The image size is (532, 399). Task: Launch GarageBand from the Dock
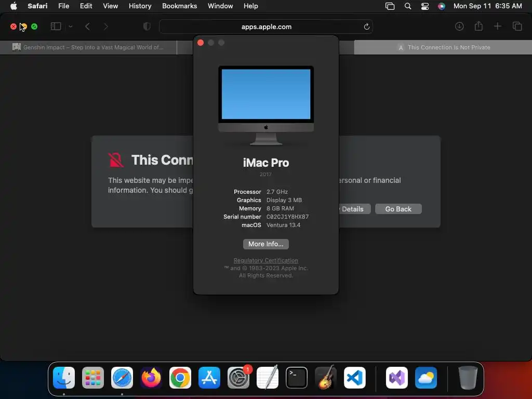tap(326, 378)
